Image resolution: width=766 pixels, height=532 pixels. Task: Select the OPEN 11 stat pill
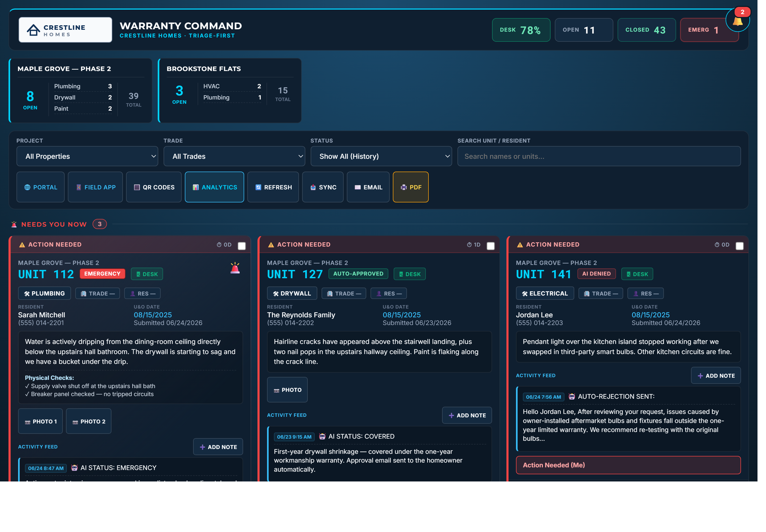pyautogui.click(x=584, y=30)
